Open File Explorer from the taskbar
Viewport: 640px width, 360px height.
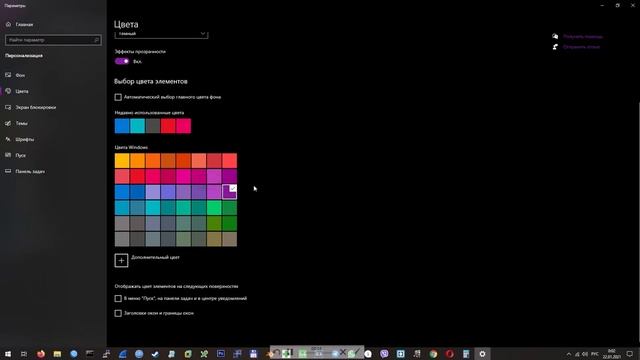click(57, 354)
